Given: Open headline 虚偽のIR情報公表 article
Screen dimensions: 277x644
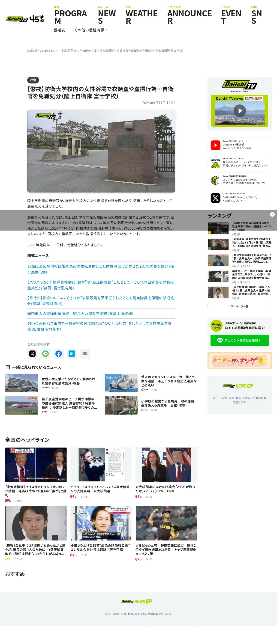Looking at the screenshot, I should point(100,547).
